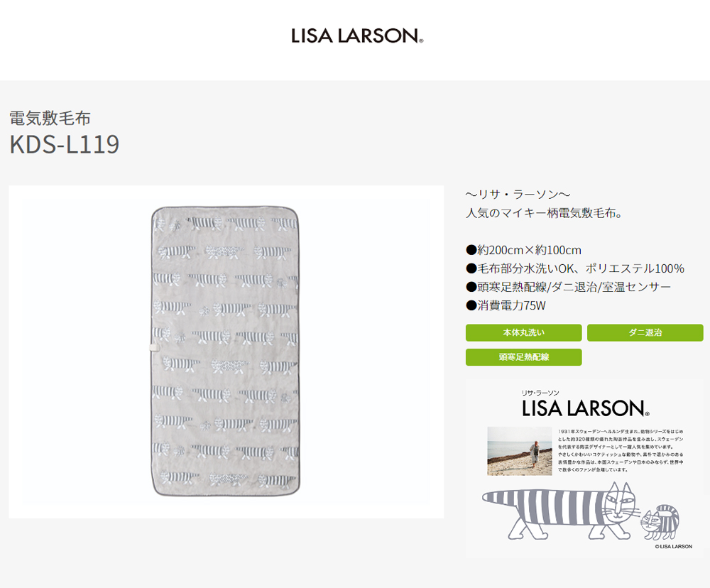Click the ～リサ・ラーソン～ subtitle text

coord(518,195)
